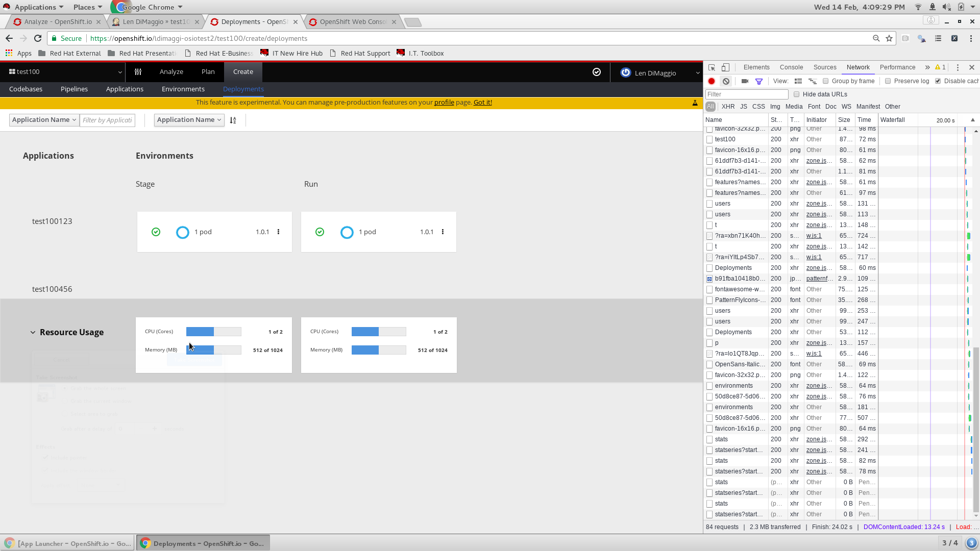Collapse the Resource Usage section
The width and height of the screenshot is (980, 551).
pyautogui.click(x=33, y=332)
